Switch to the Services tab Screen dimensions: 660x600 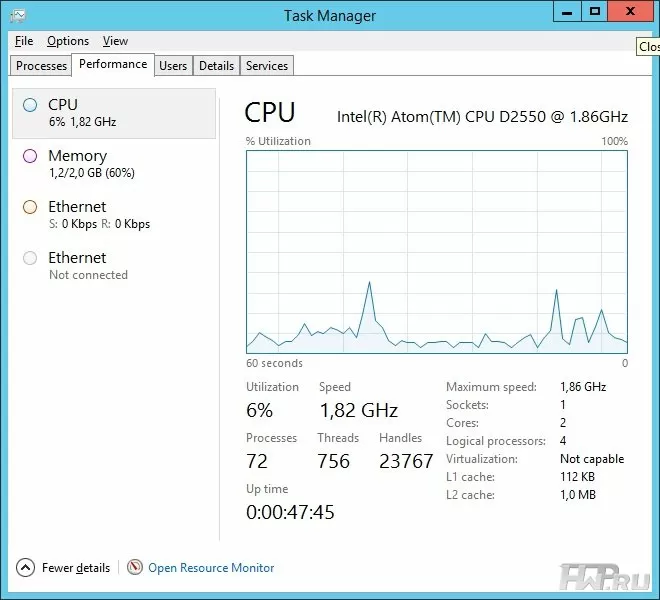[267, 66]
